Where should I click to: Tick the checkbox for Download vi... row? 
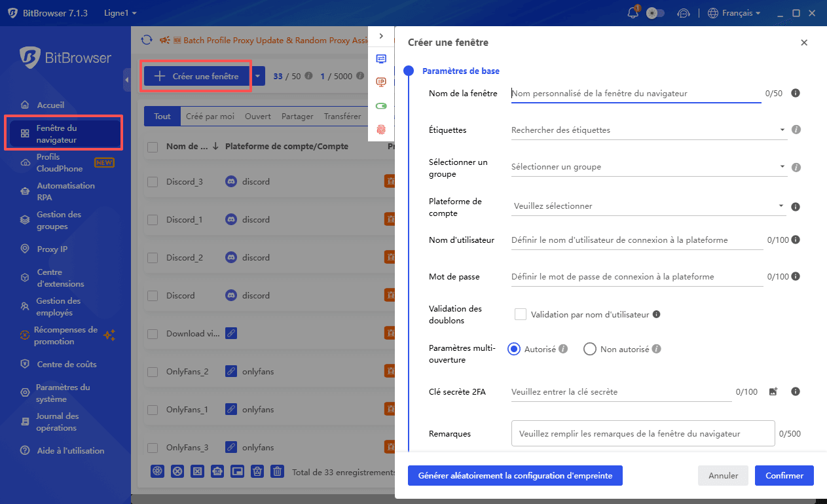click(153, 334)
